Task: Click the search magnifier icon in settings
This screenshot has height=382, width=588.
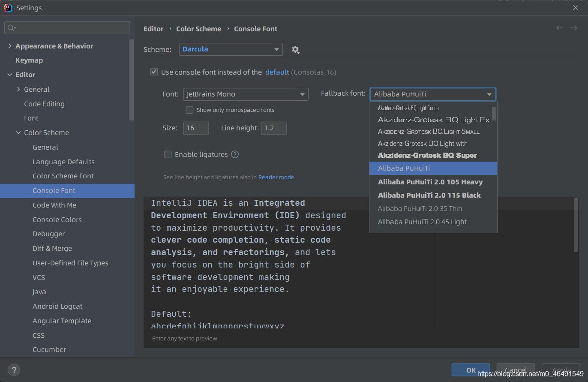Action: pyautogui.click(x=11, y=28)
